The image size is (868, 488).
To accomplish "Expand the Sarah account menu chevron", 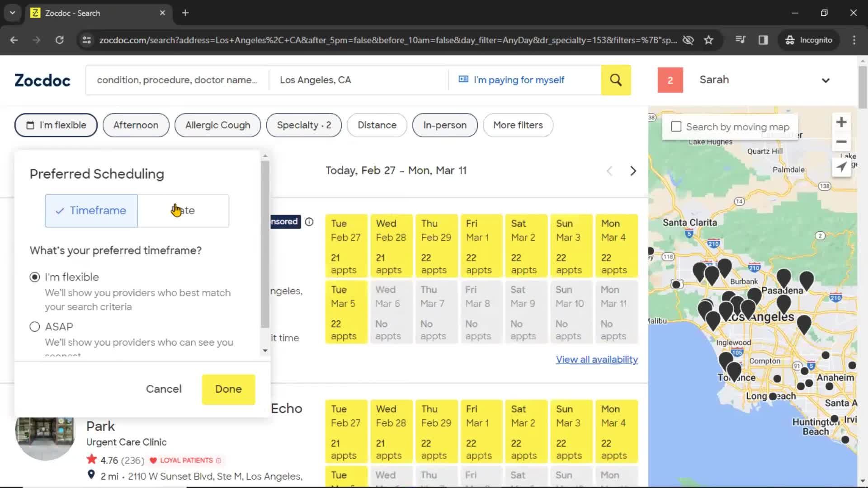I will [x=826, y=80].
